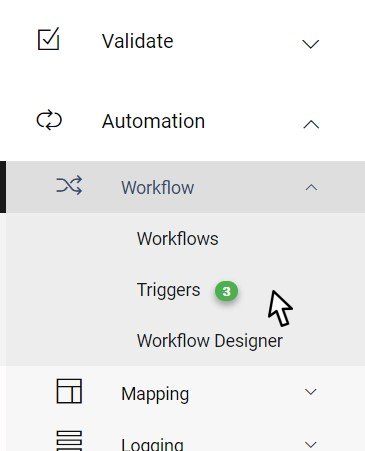Open Workflow Designer
This screenshot has height=451, width=365.
210,341
